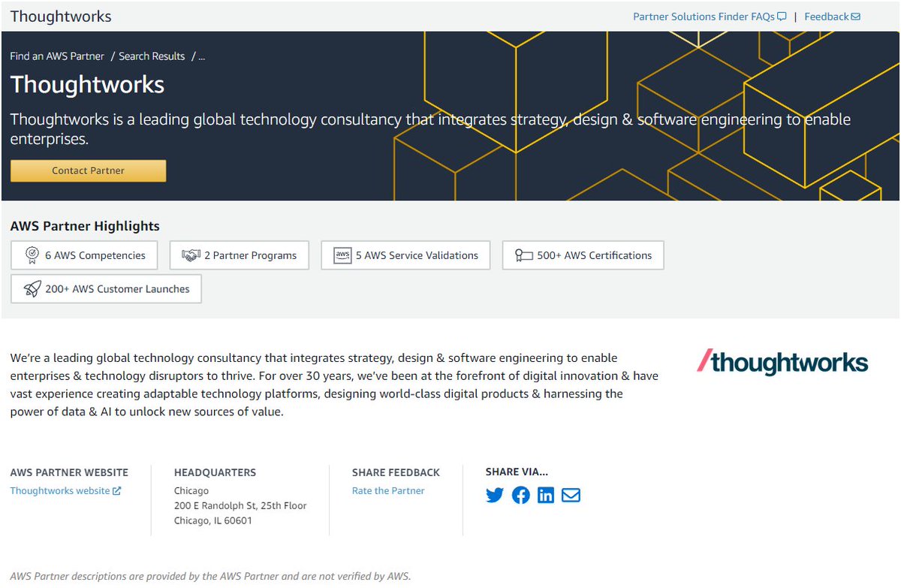The height and width of the screenshot is (588, 901).
Task: Share via email envelope icon
Action: (571, 495)
